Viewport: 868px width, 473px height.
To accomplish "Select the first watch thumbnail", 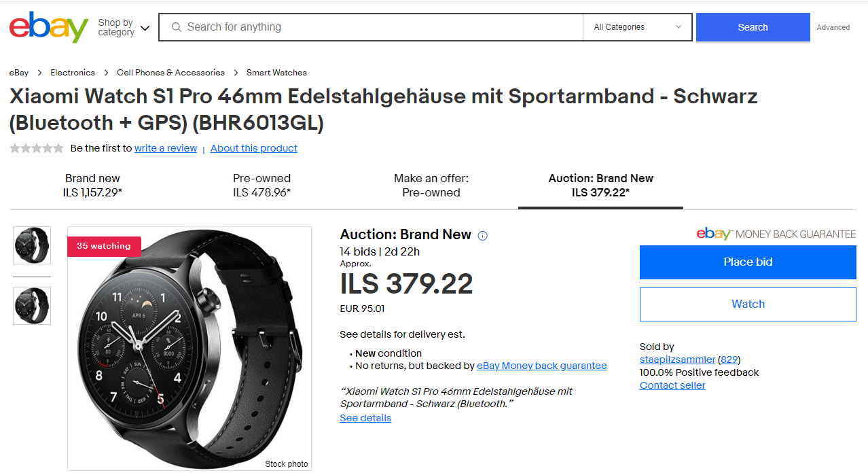I will pyautogui.click(x=32, y=245).
